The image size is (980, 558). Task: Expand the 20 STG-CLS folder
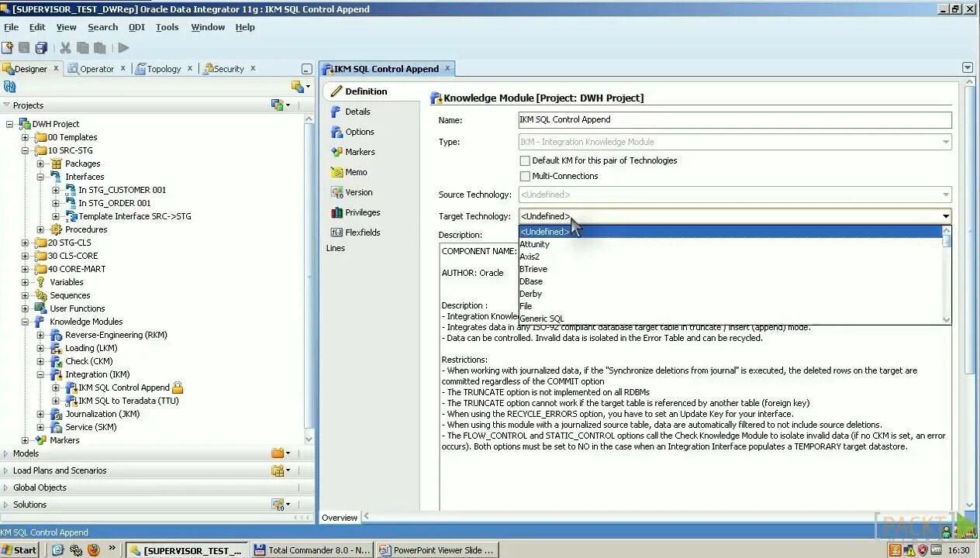(25, 243)
